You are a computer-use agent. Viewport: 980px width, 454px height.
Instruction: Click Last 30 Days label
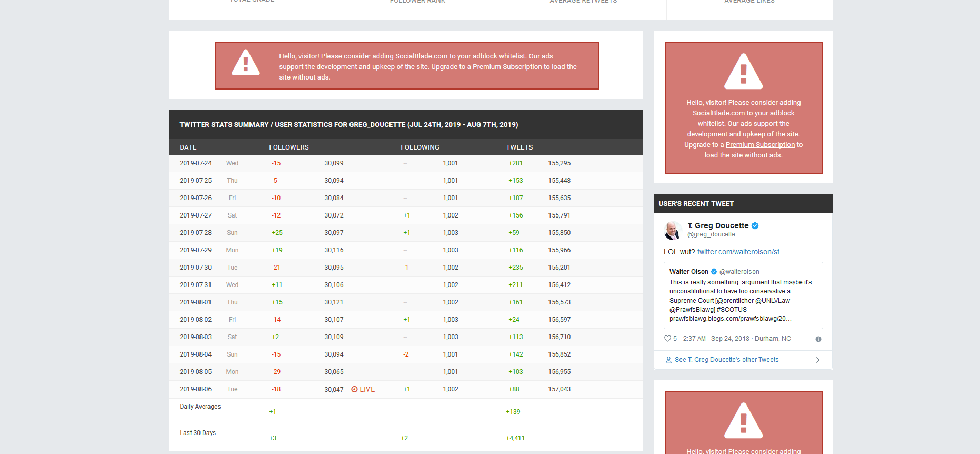coord(197,433)
